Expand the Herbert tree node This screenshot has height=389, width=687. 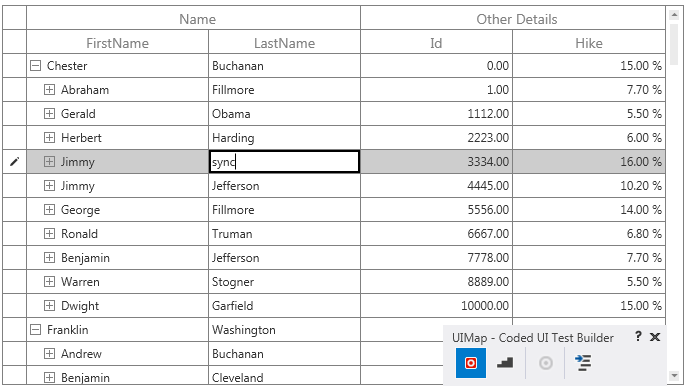(50, 138)
